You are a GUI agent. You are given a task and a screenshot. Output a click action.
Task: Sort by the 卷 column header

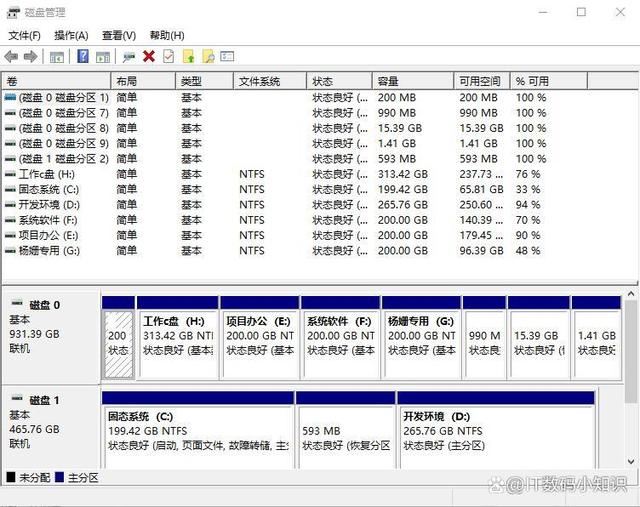tap(57, 81)
